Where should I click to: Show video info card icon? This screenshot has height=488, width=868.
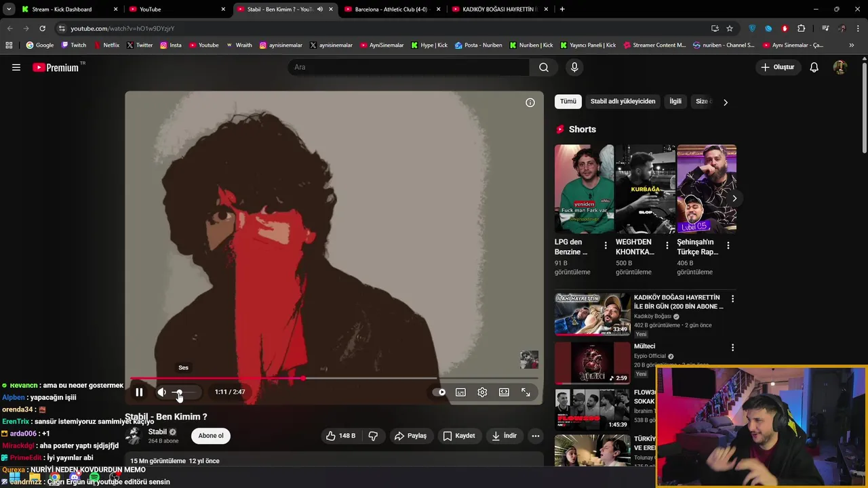click(530, 102)
